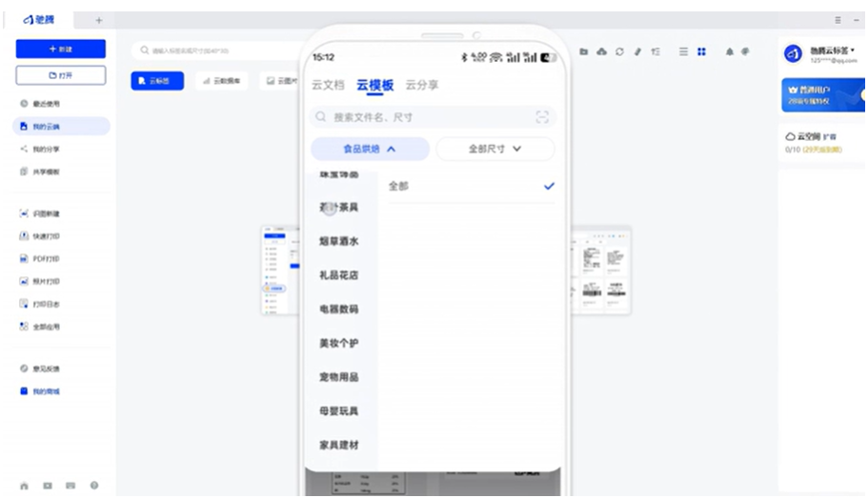Choose the 宠物用品 category

[339, 377]
